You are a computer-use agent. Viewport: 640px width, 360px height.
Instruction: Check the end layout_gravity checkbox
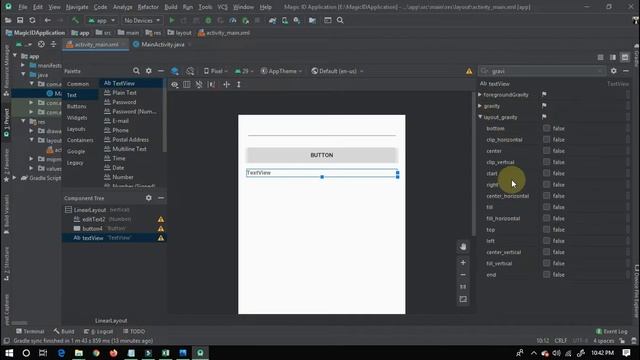tap(546, 275)
